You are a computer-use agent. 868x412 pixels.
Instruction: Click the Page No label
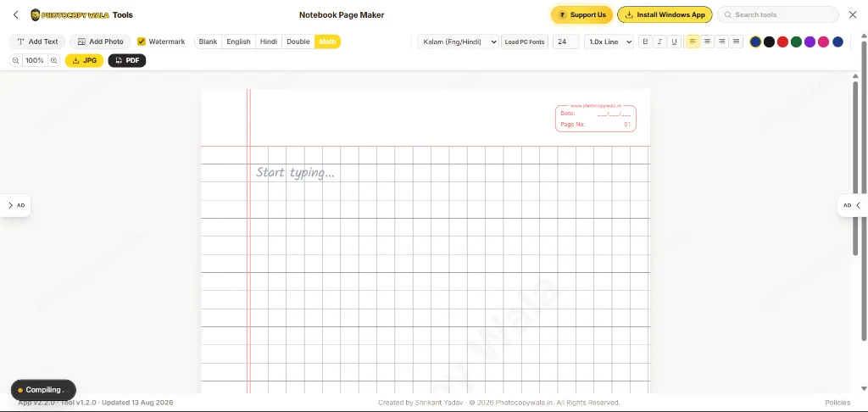(x=572, y=125)
